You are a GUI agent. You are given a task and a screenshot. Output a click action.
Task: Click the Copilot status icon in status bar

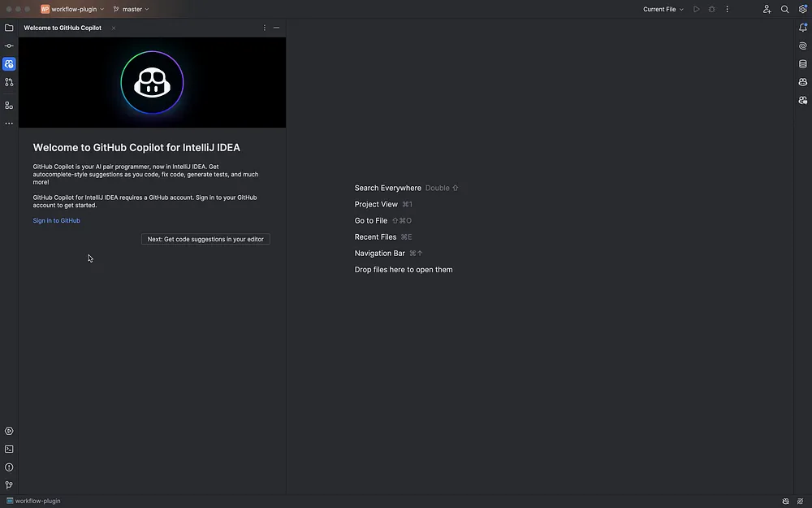(785, 501)
